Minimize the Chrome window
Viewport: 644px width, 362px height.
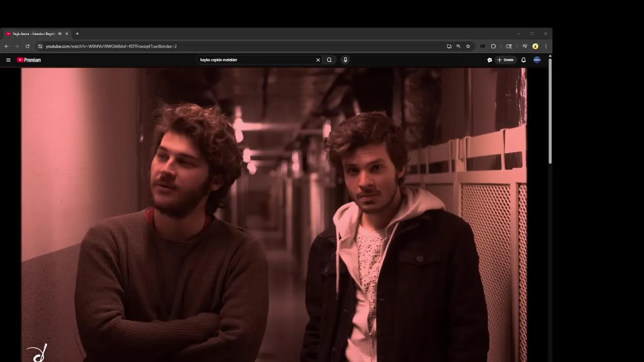click(519, 34)
